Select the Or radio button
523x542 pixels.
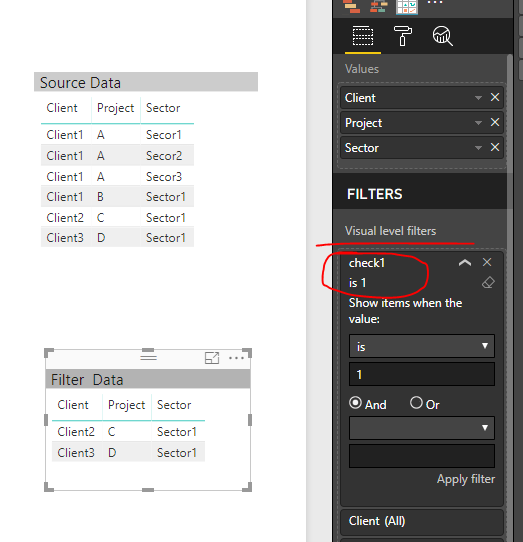[x=416, y=403]
